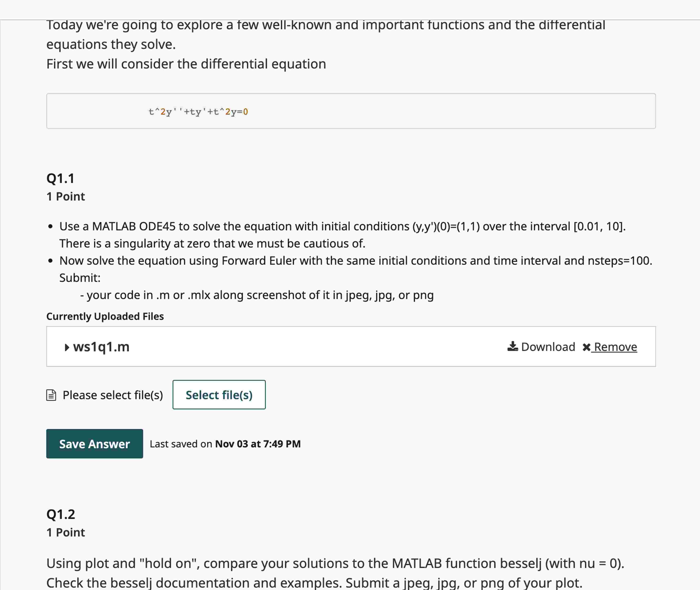Image resolution: width=700 pixels, height=590 pixels.
Task: Click the Q1.2 heading
Action: pyautogui.click(x=61, y=514)
